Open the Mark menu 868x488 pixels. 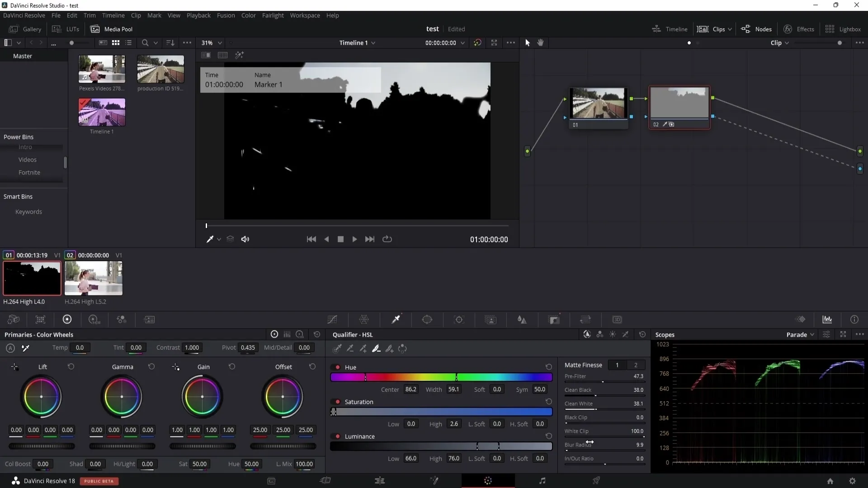pyautogui.click(x=154, y=15)
